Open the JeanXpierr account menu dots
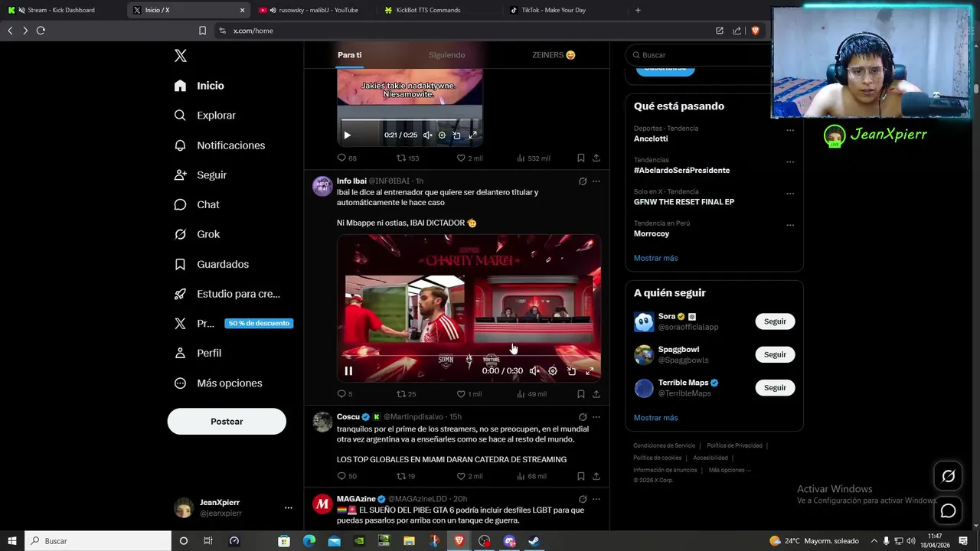980x551 pixels. pyautogui.click(x=288, y=507)
